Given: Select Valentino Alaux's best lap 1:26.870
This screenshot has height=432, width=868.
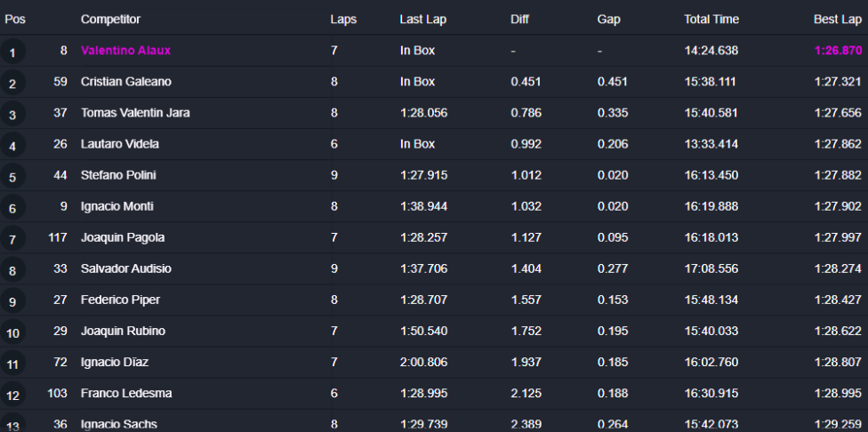Looking at the screenshot, I should (x=837, y=51).
